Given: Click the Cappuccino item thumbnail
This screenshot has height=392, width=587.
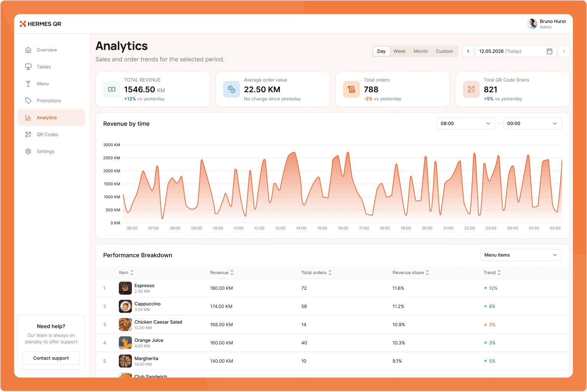Looking at the screenshot, I should click(125, 307).
